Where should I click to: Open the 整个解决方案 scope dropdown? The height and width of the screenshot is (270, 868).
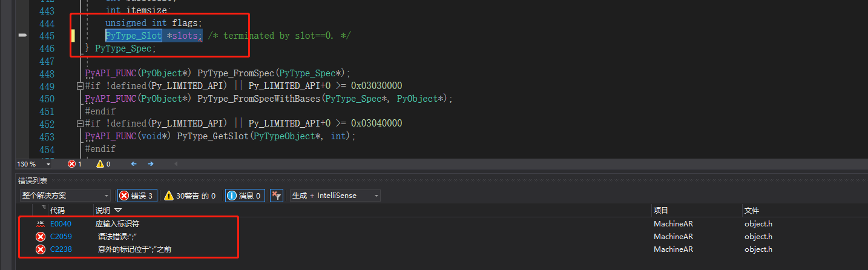point(65,196)
